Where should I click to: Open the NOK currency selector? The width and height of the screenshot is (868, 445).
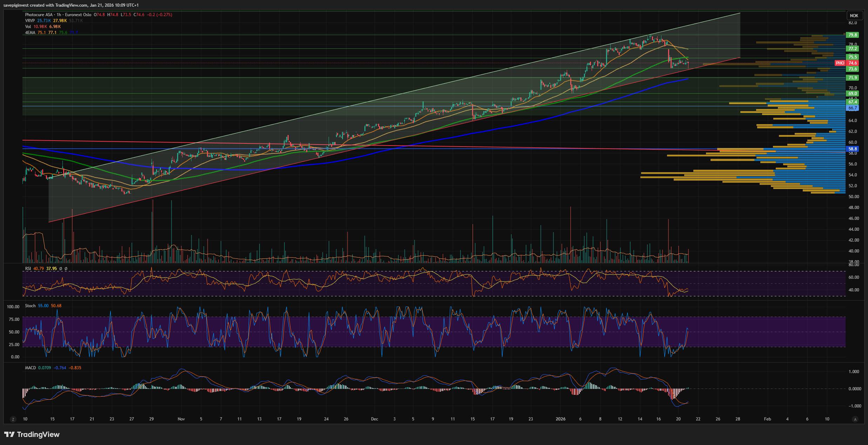coord(854,15)
